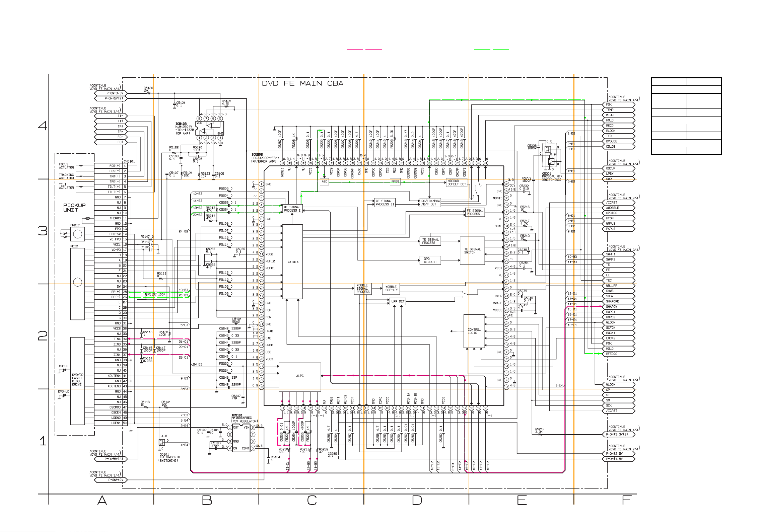Viewport: 760px width, 532px height.
Task: Click the CN5101 connector label
Action: tap(129, 161)
